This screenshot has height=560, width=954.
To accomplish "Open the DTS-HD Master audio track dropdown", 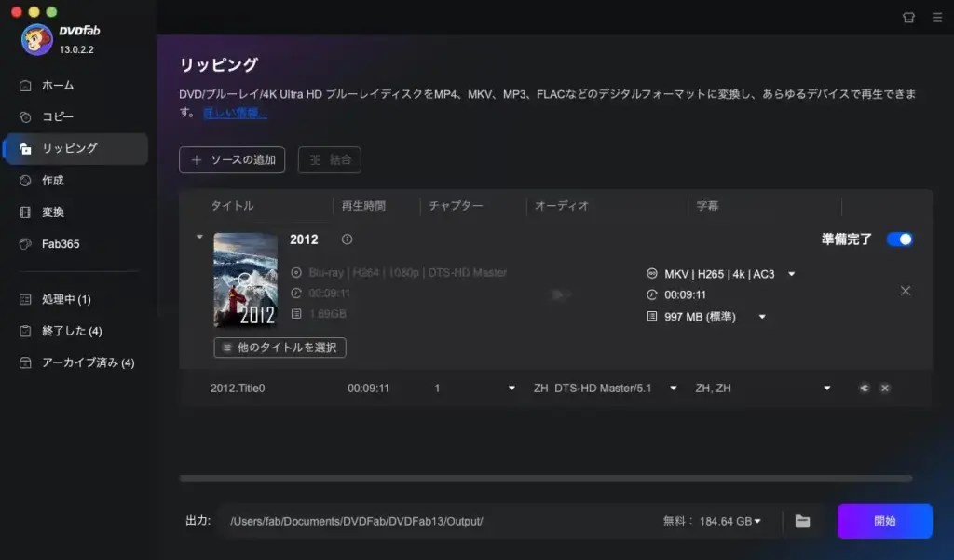I will coord(673,388).
